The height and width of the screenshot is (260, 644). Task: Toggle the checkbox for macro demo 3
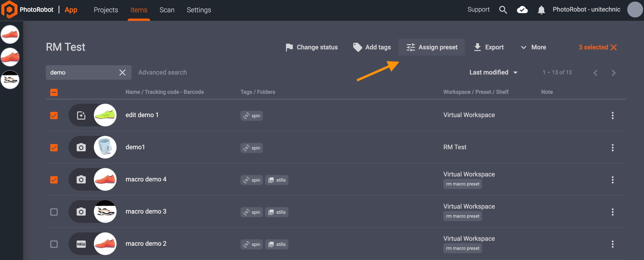point(54,211)
